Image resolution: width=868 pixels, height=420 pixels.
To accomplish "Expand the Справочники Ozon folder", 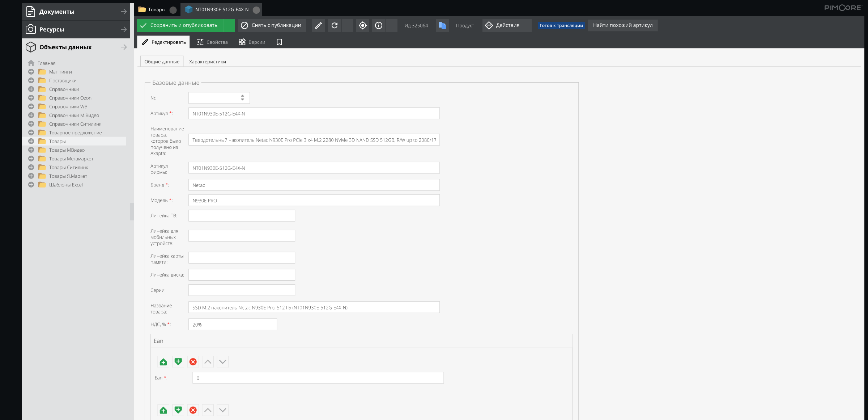I will pyautogui.click(x=31, y=98).
